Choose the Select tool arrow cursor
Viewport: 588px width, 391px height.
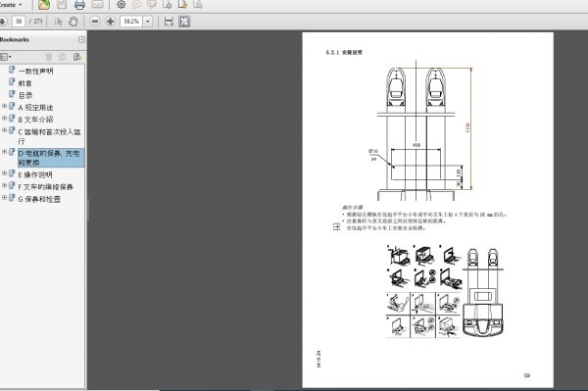[x=58, y=22]
